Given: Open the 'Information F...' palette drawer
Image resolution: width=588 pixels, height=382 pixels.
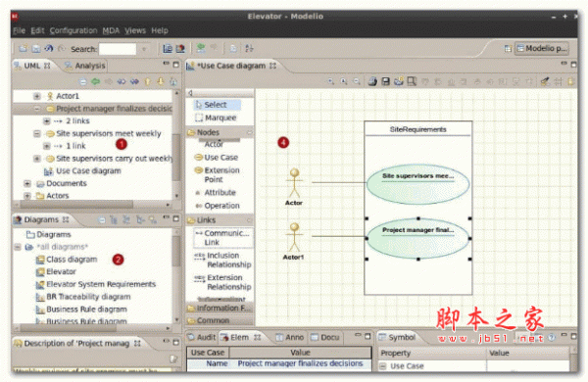Looking at the screenshot, I should click(220, 309).
